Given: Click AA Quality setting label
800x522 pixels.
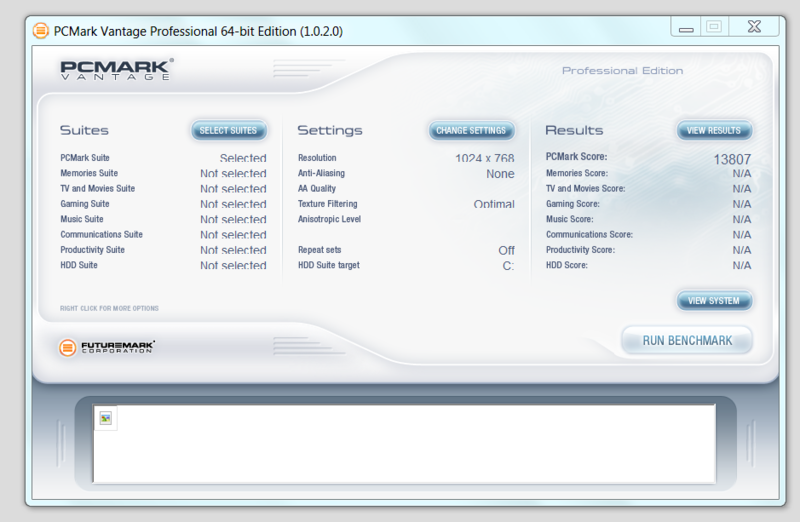Looking at the screenshot, I should [x=317, y=188].
